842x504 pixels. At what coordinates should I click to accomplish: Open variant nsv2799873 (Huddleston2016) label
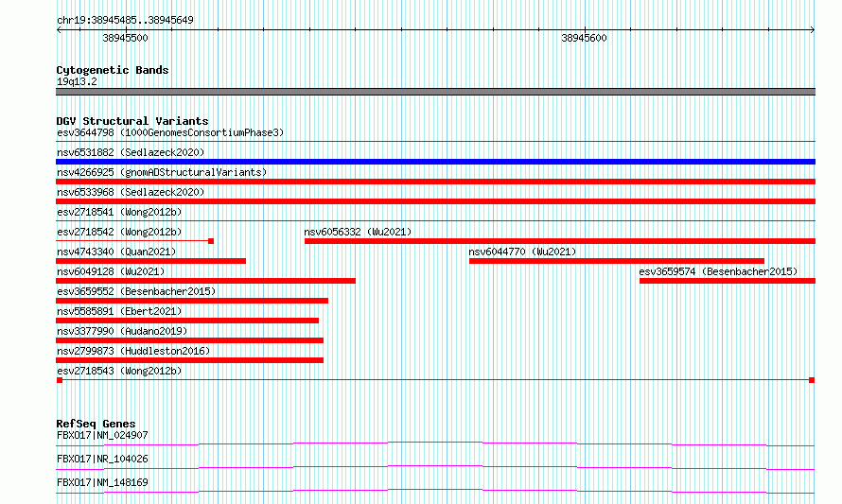pyautogui.click(x=133, y=351)
